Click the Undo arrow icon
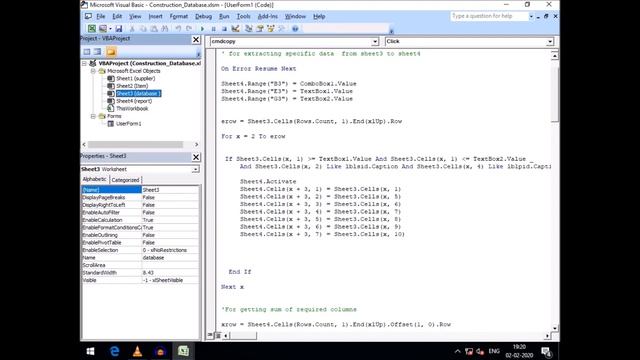This screenshot has width=640, height=360. 178,29
